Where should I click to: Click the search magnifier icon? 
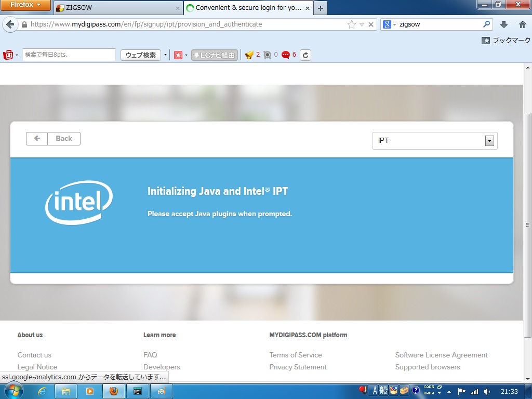point(486,24)
